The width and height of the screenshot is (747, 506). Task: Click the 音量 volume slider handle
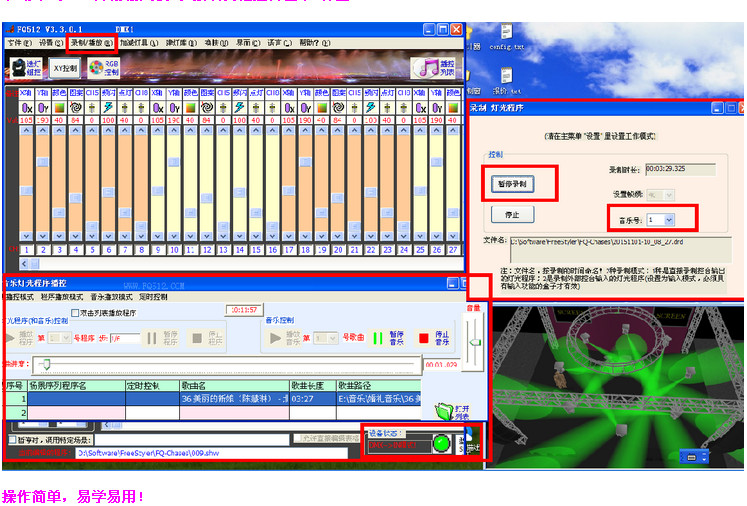pos(475,342)
